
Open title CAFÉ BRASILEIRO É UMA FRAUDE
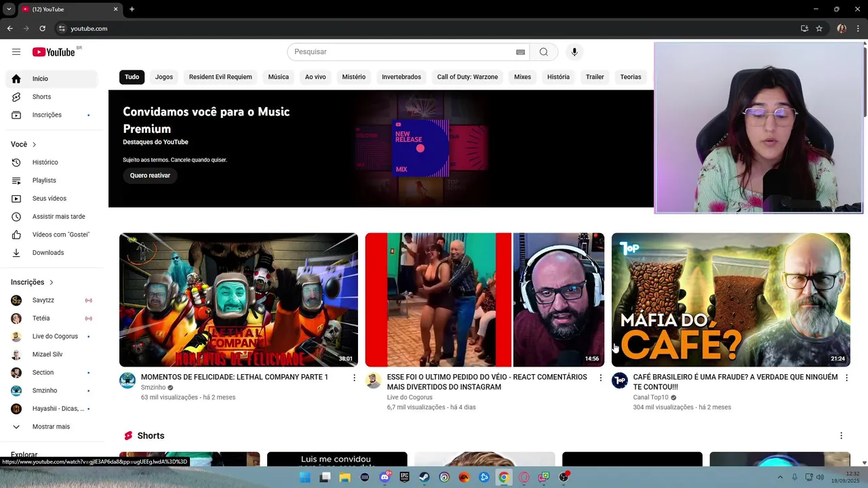coord(735,382)
